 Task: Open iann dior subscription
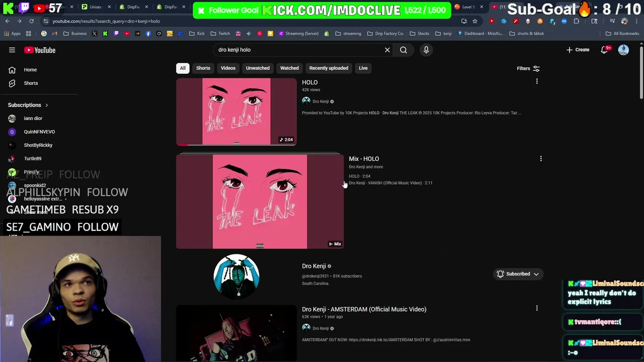tap(33, 118)
